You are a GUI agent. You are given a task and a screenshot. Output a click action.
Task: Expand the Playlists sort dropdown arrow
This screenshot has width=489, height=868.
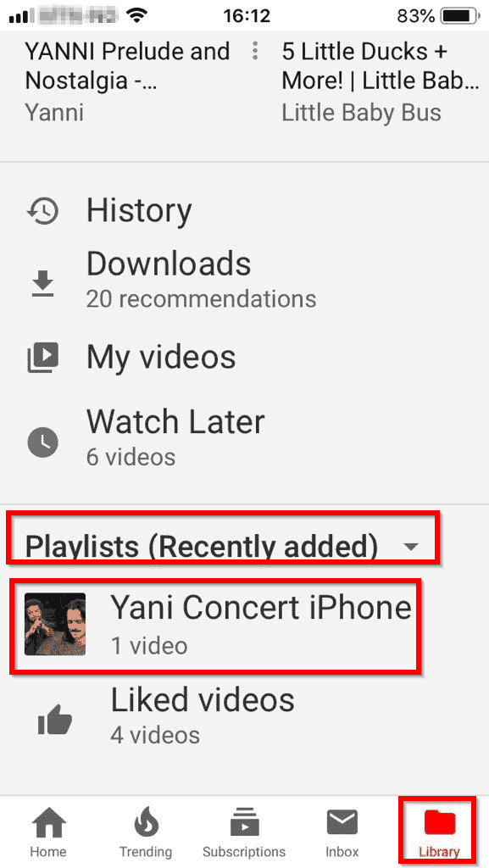(x=411, y=547)
